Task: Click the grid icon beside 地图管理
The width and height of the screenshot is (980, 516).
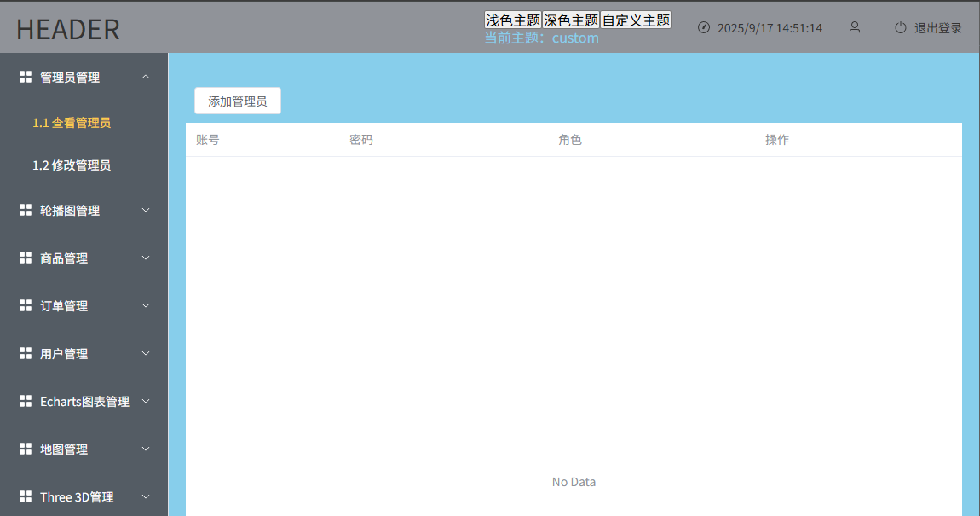Action: [26, 449]
